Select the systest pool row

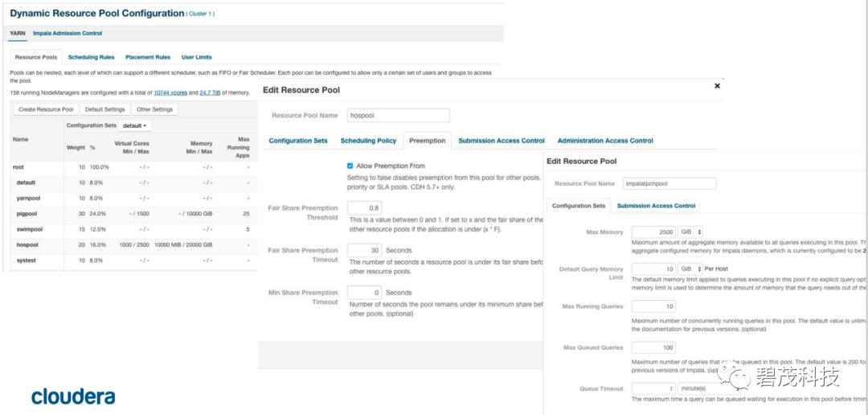(133, 260)
